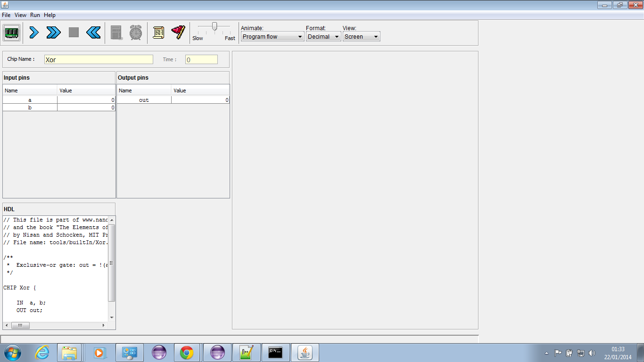Screen dimensions: 644x362
Task: Click the Load Chip icon
Action: pos(11,33)
